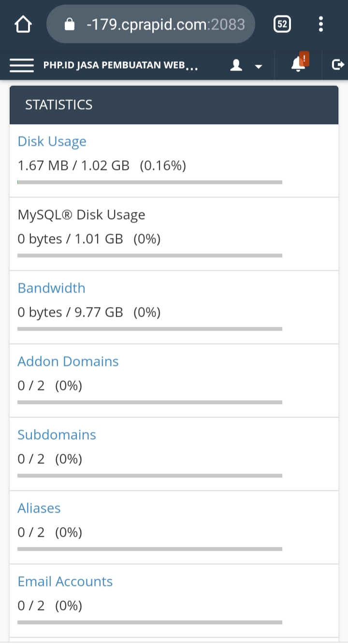This screenshot has width=348, height=644.
Task: Click the Bandwidth progress bar
Action: 150,329
